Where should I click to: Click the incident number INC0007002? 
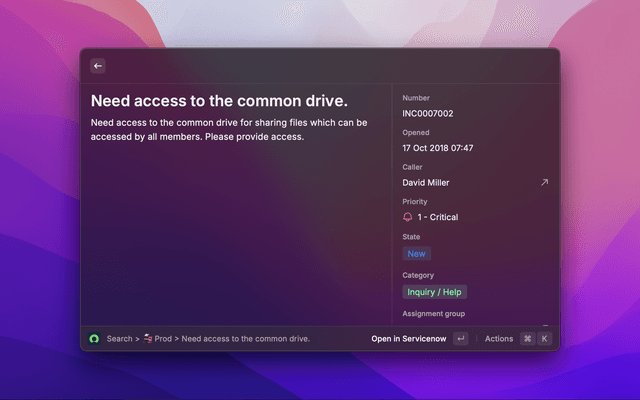[x=428, y=114]
